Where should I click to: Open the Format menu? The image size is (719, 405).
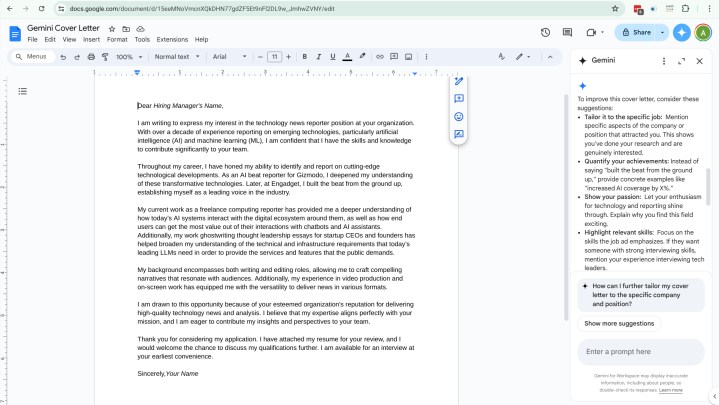point(116,40)
